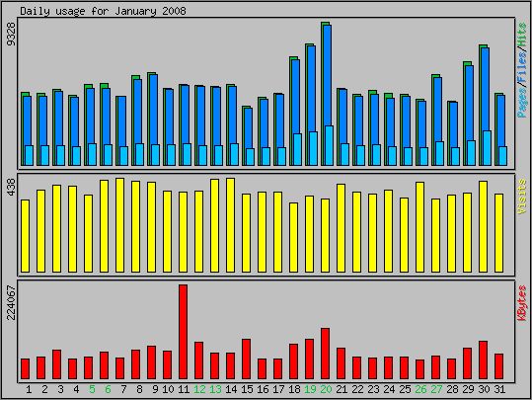
Task: Select the red KBytes bar for day 1
Action: point(25,368)
